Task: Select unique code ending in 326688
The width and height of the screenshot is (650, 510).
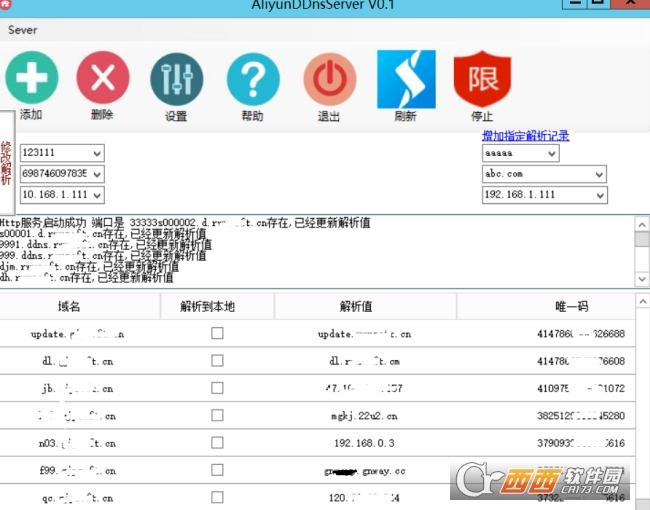Action: (581, 334)
